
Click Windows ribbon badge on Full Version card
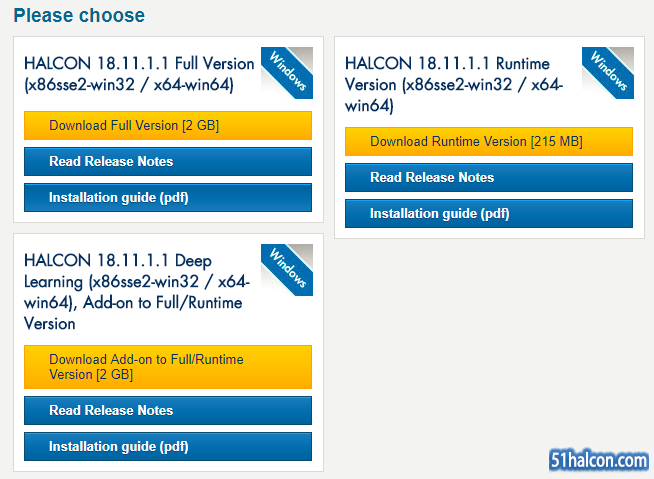(x=287, y=73)
